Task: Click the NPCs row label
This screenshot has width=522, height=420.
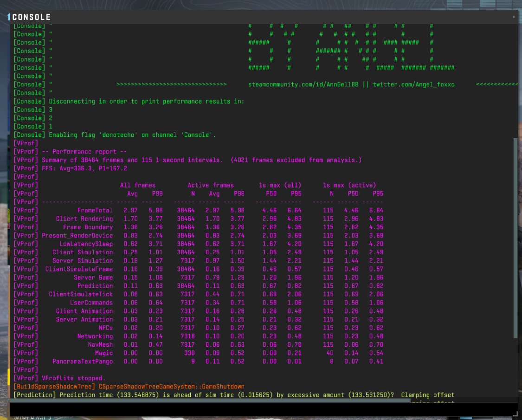Action: pos(105,328)
